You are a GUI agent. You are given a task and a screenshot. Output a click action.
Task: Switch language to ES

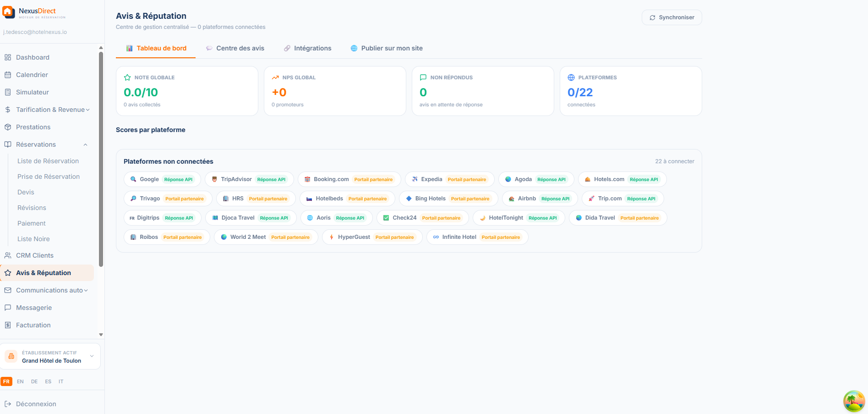[48, 381]
